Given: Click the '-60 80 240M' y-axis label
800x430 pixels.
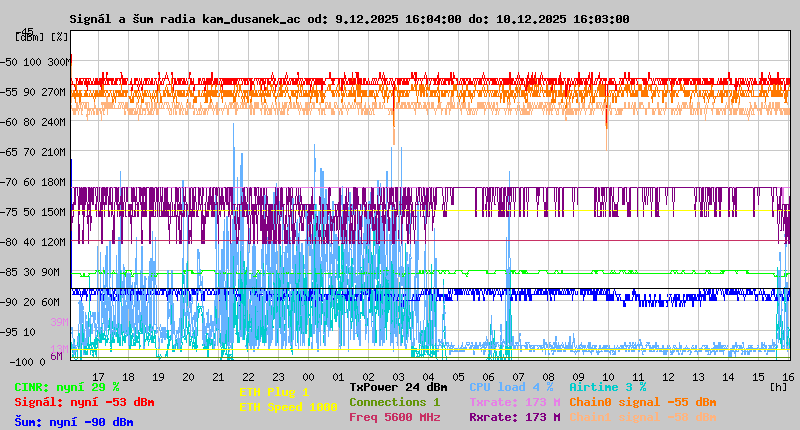Looking at the screenshot, I should pos(33,122).
